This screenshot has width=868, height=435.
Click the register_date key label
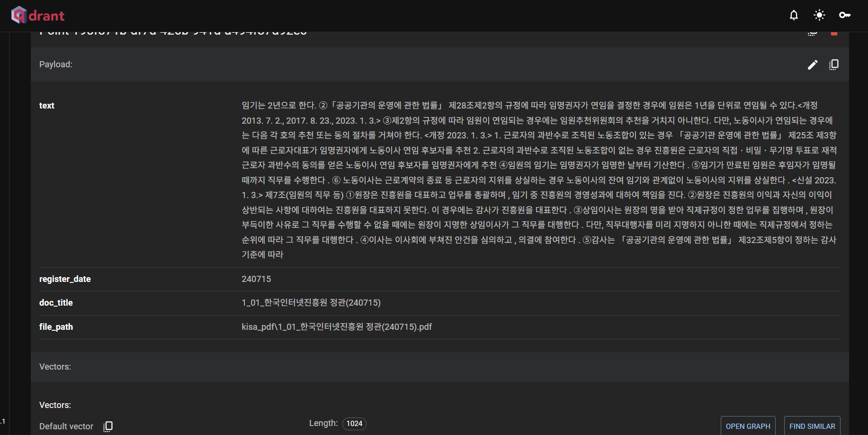[65, 279]
